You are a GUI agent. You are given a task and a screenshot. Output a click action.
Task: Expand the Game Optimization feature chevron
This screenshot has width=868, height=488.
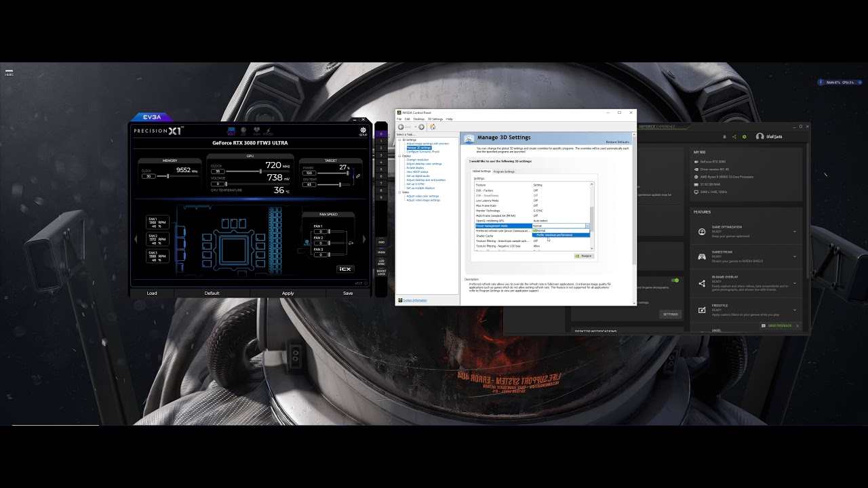(x=795, y=232)
